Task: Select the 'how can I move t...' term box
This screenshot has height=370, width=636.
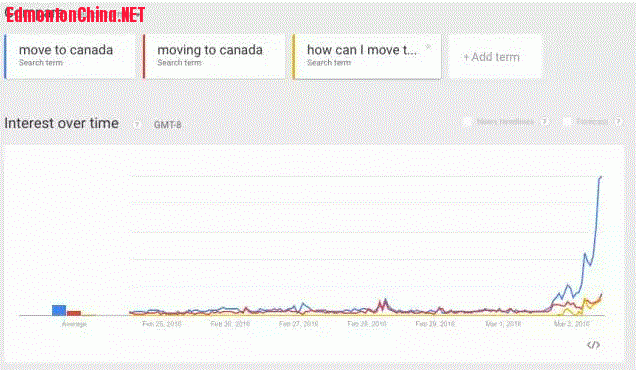Action: 367,57
